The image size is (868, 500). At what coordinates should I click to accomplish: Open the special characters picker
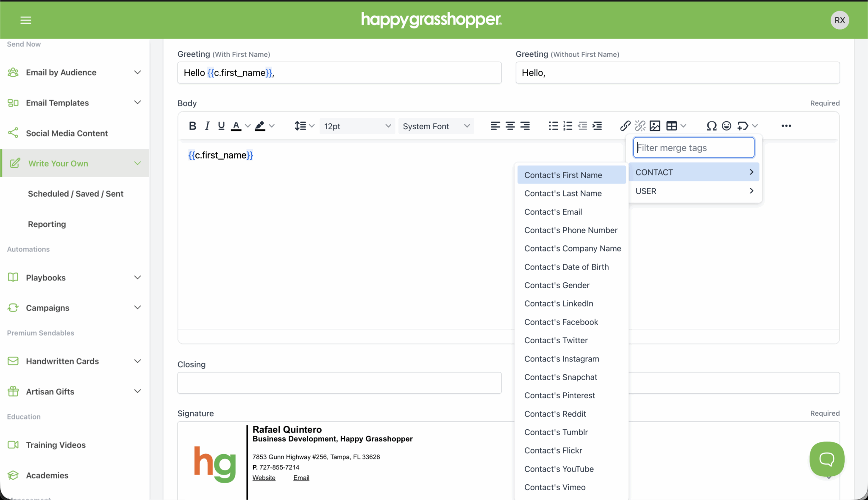click(x=711, y=126)
